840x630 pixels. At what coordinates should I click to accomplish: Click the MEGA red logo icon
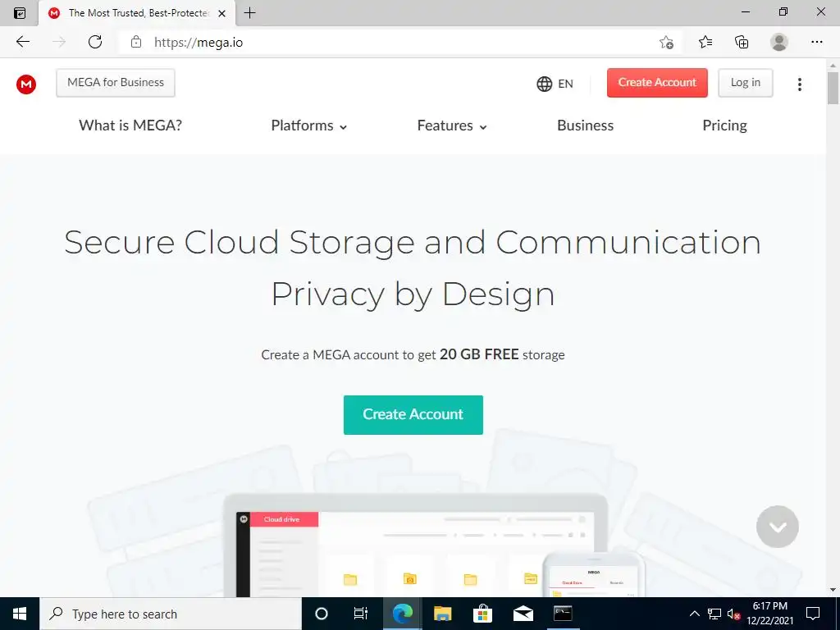(26, 84)
